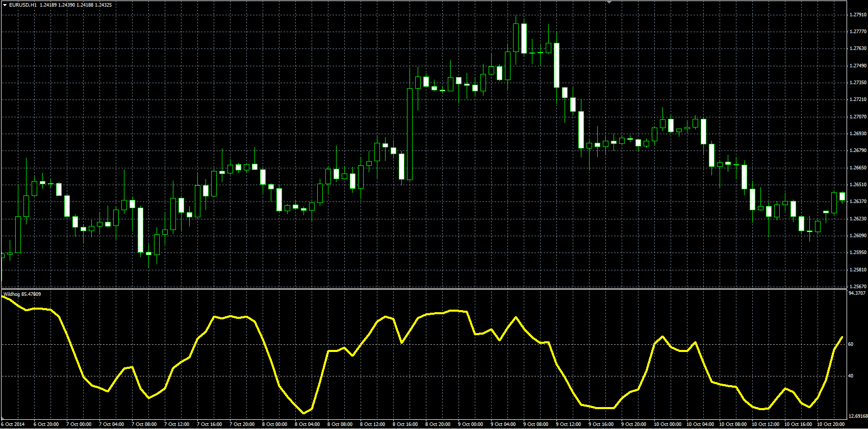Click the 1.26510 price scale label

pos(858,185)
